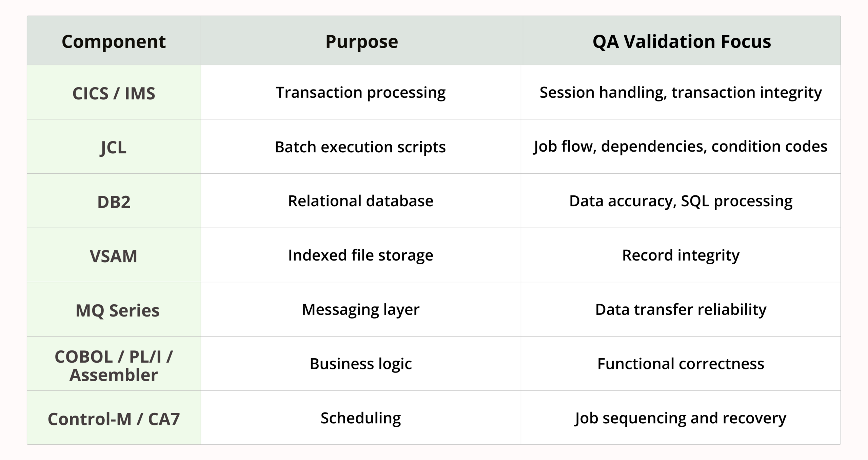Click the Batch execution scripts cell

[361, 147]
